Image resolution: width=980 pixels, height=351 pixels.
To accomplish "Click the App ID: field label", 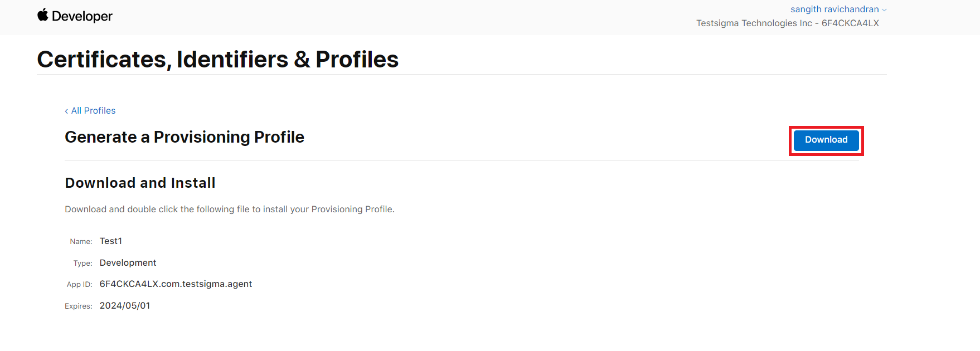I will [x=79, y=284].
